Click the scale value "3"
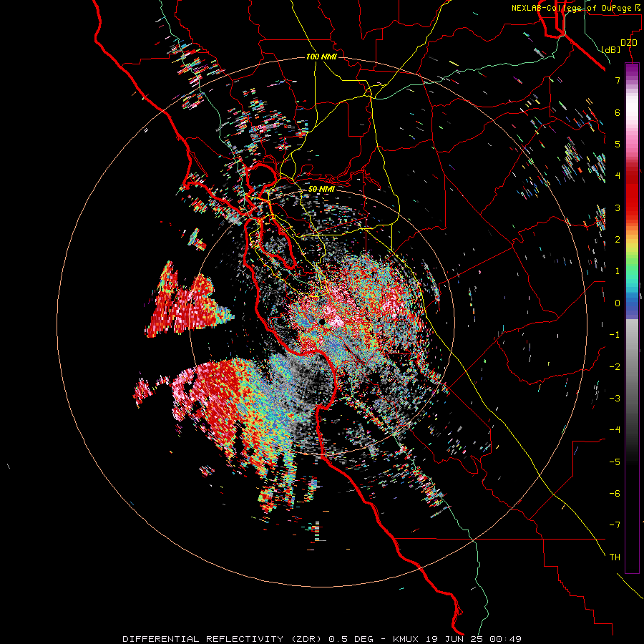Screen dimensions: 644x644 pos(618,208)
